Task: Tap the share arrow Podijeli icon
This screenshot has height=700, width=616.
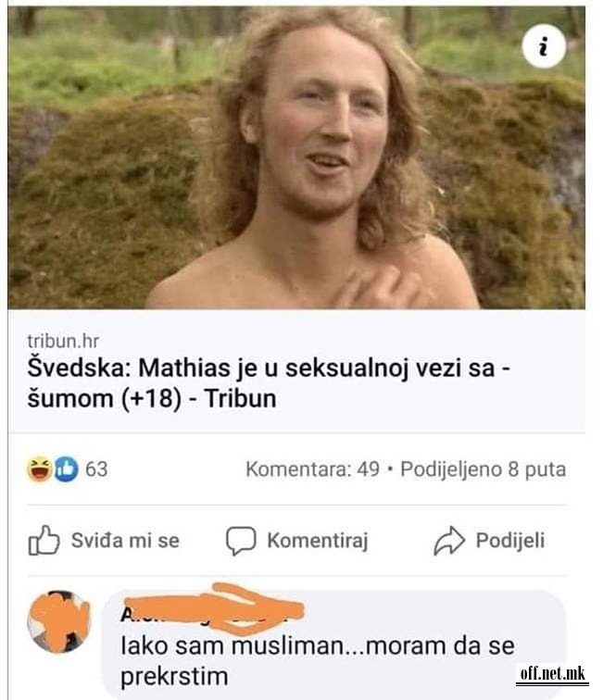Action: [x=449, y=541]
